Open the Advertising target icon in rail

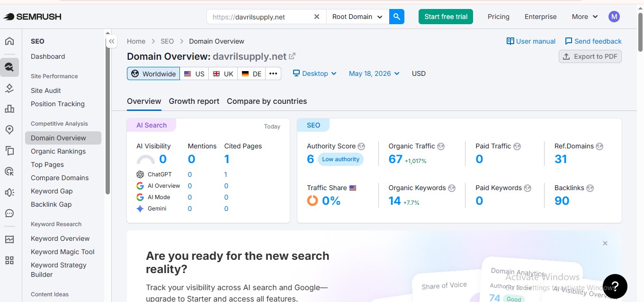9,172
